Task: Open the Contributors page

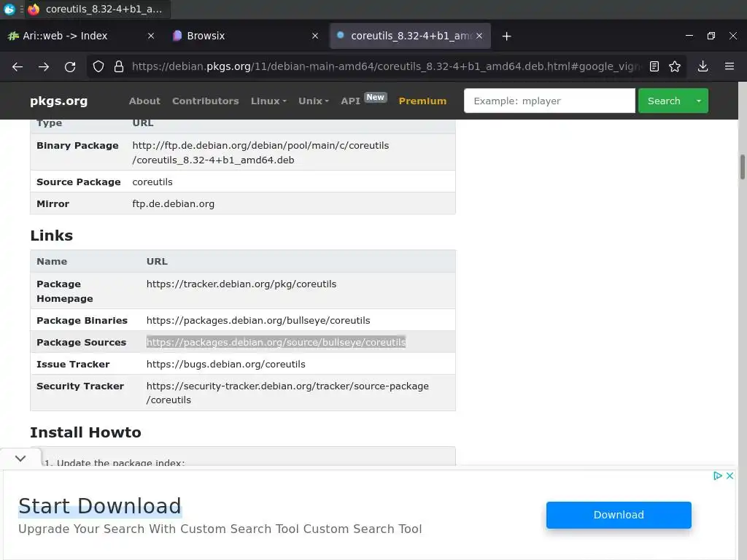Action: point(205,101)
